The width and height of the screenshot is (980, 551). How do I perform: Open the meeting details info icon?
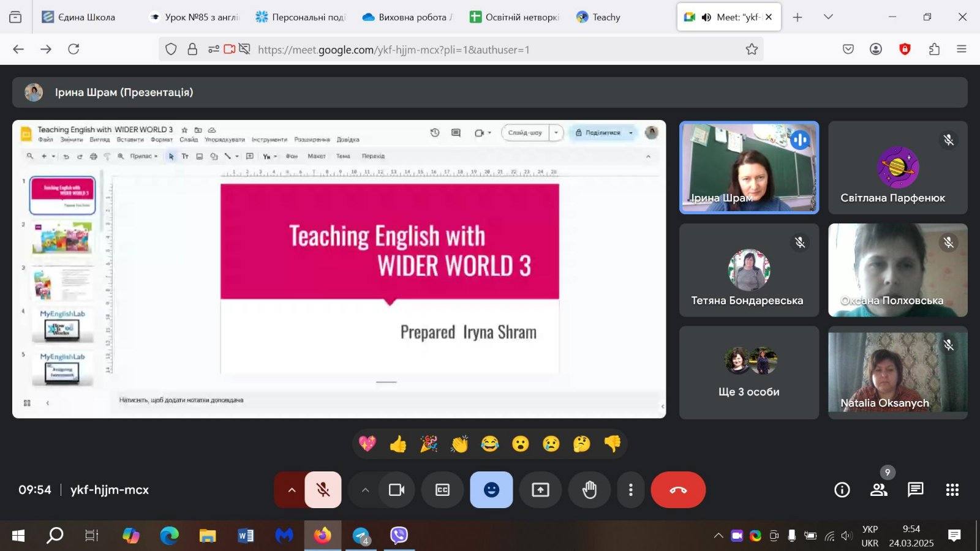[842, 490]
